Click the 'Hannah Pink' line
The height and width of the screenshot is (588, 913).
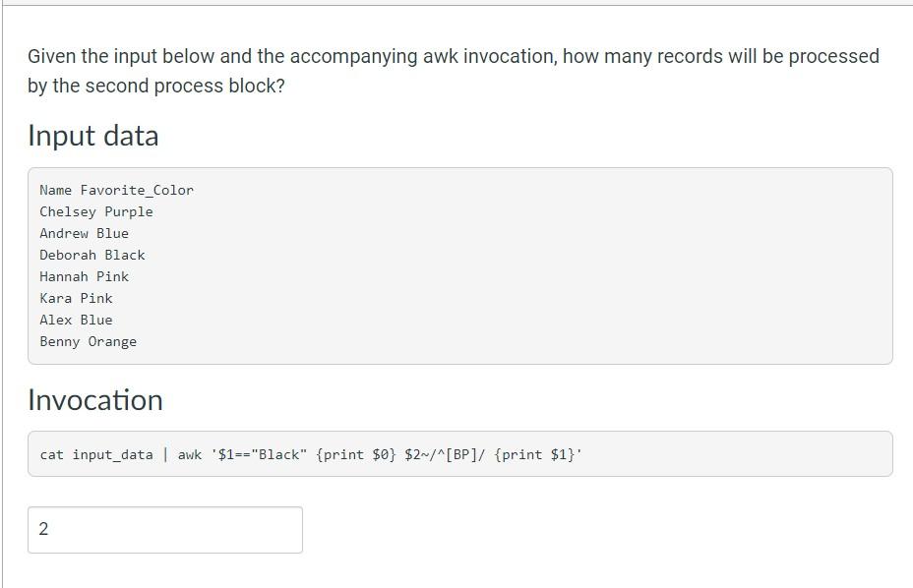click(x=84, y=276)
